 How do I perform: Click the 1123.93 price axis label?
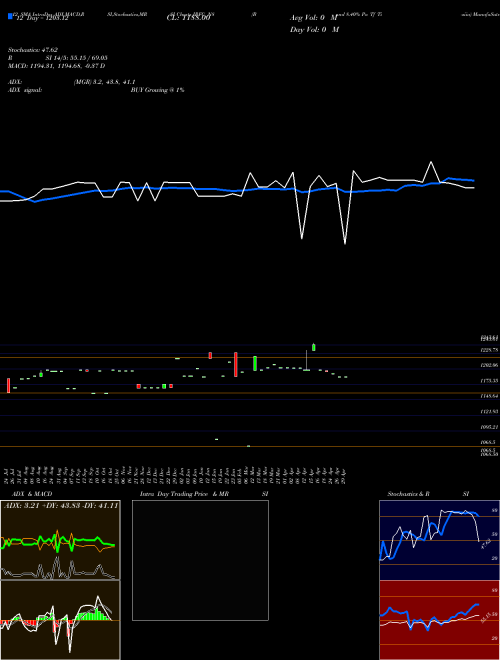[489, 411]
